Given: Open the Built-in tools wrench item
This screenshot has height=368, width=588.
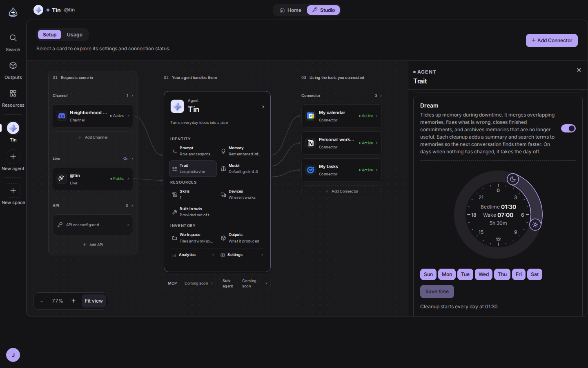Looking at the screenshot, I should 192,212.
